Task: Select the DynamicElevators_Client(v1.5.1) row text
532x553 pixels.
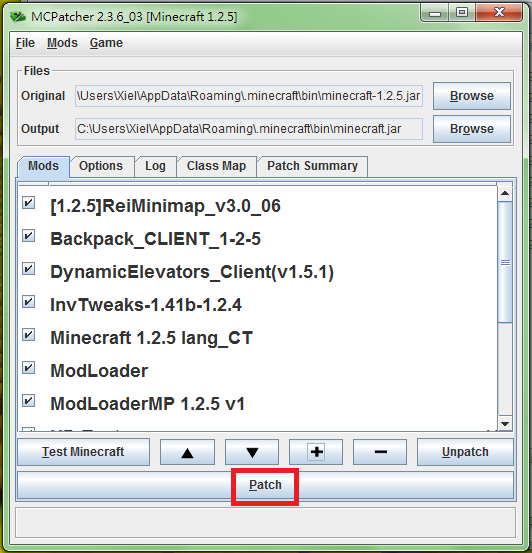Action: (192, 272)
